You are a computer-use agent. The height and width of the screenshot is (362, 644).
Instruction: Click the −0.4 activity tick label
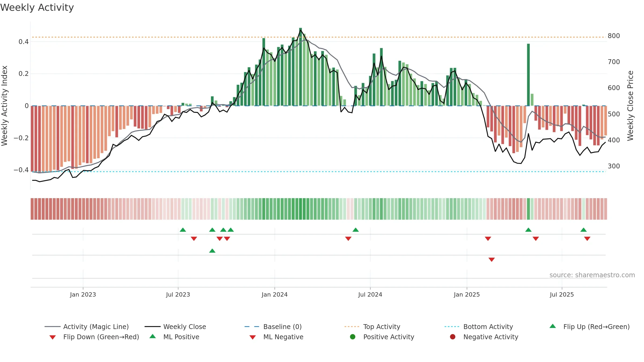pos(21,170)
